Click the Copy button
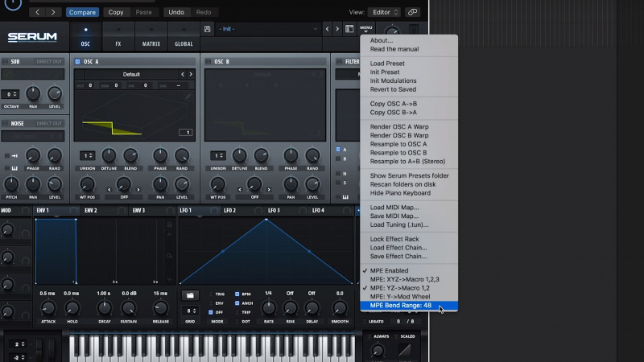 tap(116, 12)
